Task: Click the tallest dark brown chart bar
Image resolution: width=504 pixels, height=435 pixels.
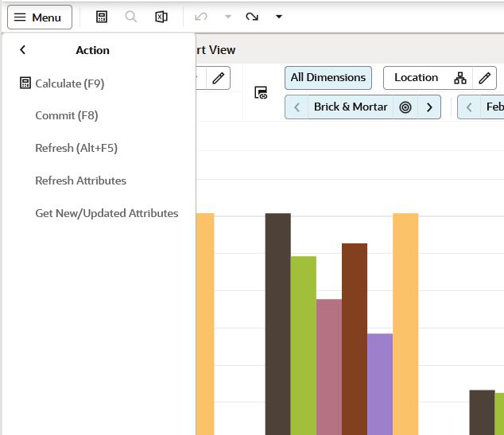Action: [x=278, y=324]
